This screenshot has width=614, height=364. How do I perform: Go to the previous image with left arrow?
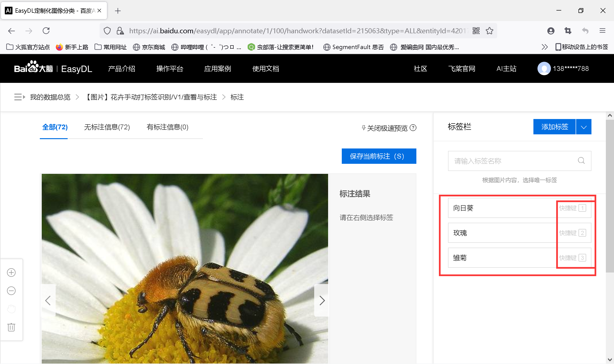pyautogui.click(x=48, y=300)
